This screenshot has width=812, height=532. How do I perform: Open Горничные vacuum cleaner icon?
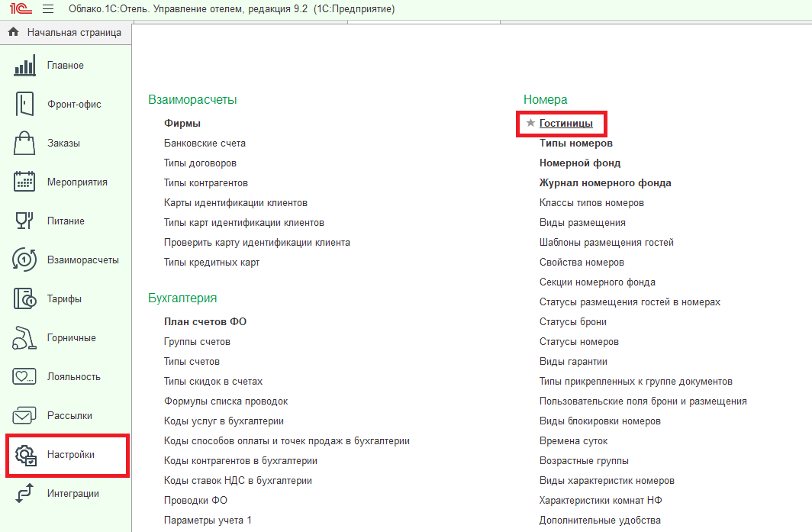(x=24, y=337)
